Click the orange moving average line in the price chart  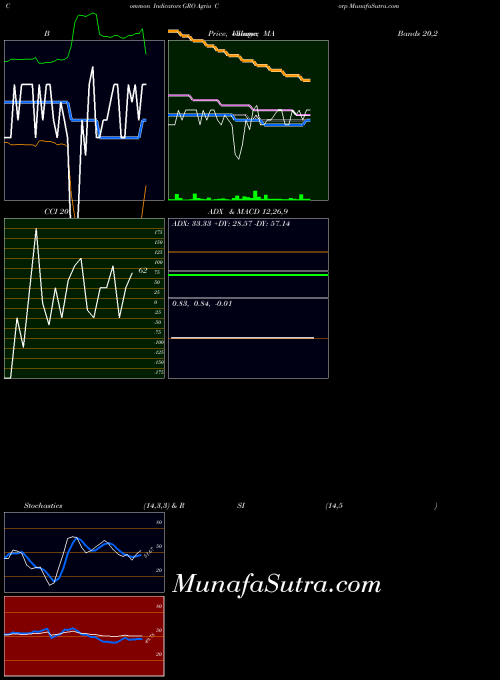(x=239, y=56)
